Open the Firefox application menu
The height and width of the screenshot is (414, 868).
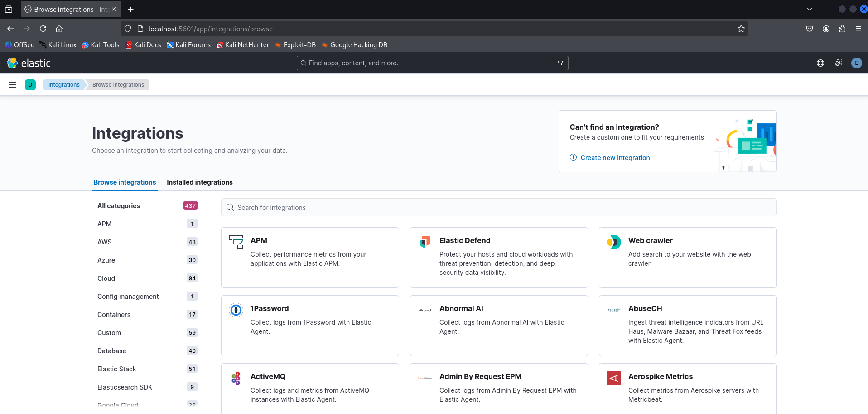(x=858, y=29)
